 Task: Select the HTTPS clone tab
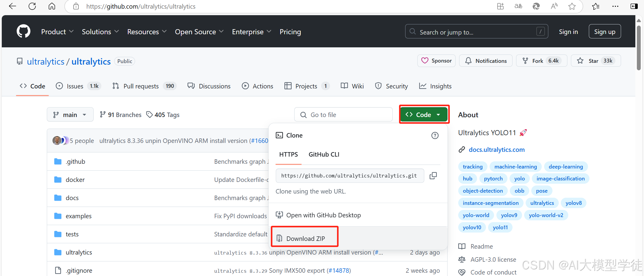click(x=288, y=154)
